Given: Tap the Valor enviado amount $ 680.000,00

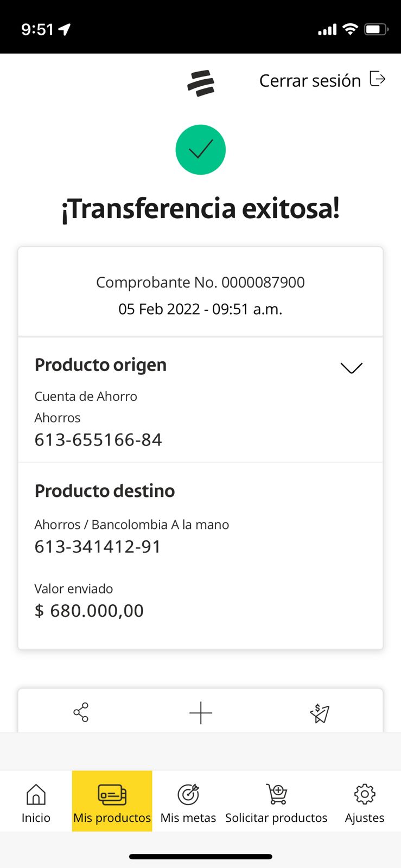Looking at the screenshot, I should point(89,611).
